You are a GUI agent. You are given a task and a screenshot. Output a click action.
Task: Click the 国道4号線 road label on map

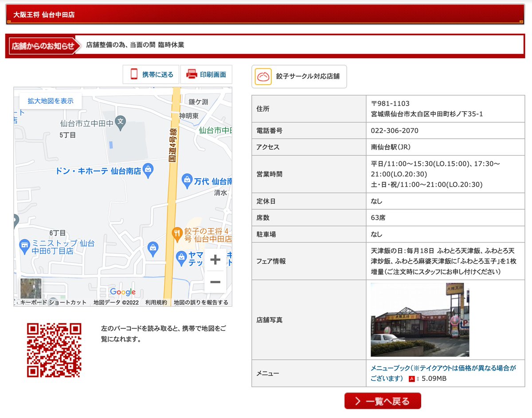tap(174, 145)
